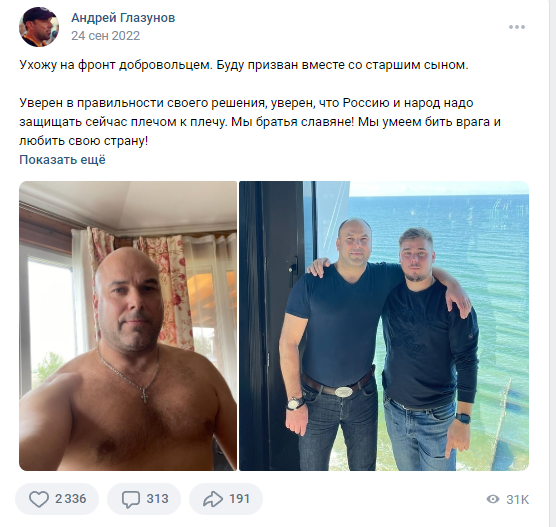Like the post with the heart icon
This screenshot has height=527, width=556.
tap(39, 499)
